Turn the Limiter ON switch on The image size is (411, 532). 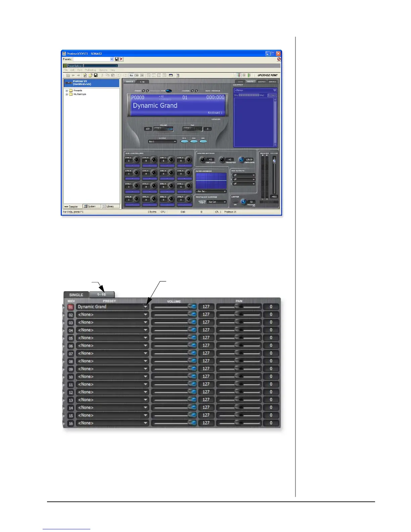click(235, 202)
